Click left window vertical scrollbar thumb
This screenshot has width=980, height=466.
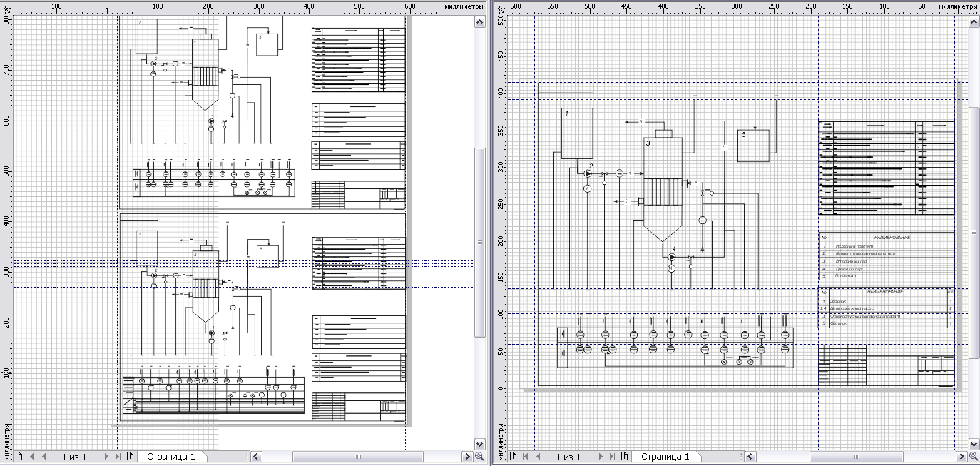click(479, 243)
